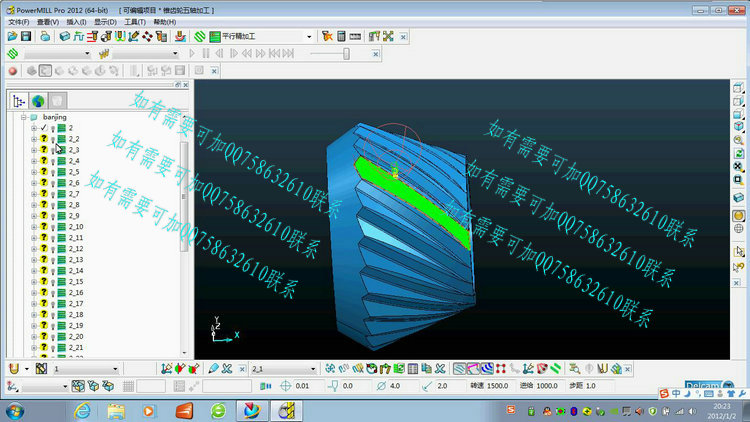Select the globe browser tab icon
This screenshot has width=750, height=422.
tap(38, 101)
